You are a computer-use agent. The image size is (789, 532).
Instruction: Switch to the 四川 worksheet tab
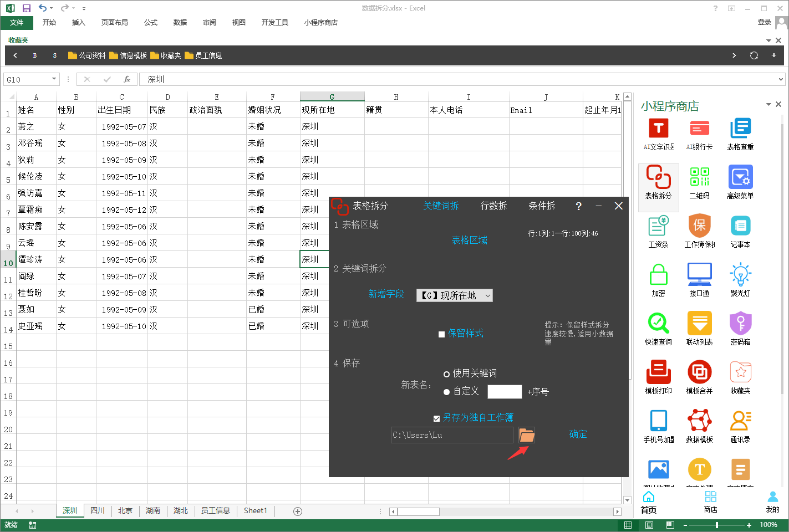click(98, 510)
